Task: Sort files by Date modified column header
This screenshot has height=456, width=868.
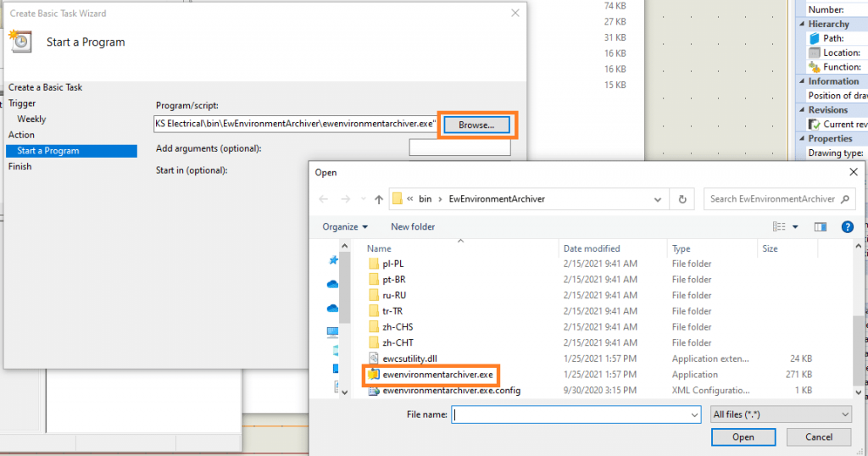Action: tap(592, 248)
